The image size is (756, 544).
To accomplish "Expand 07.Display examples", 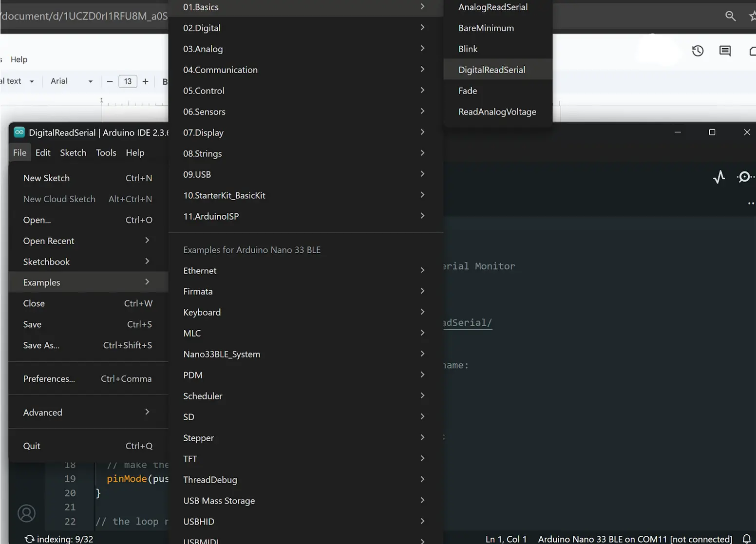I will click(305, 133).
